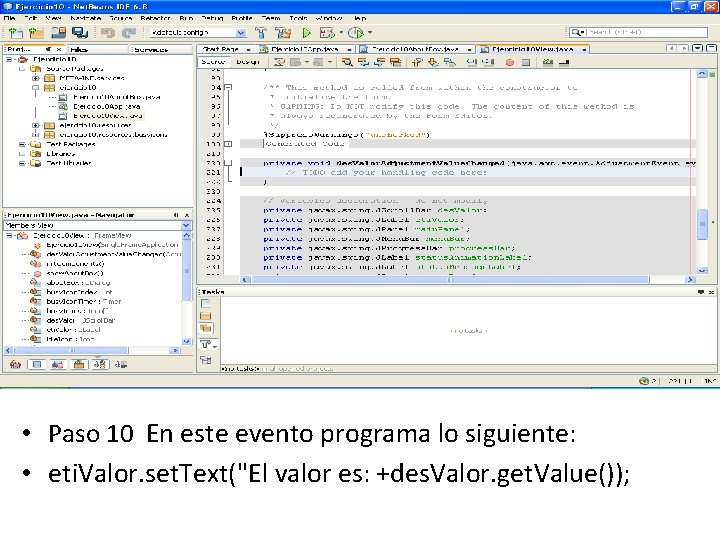Screen dimensions: 720x540
Task: Click Tasks panel current file scope icon
Action: pyautogui.click(x=205, y=304)
